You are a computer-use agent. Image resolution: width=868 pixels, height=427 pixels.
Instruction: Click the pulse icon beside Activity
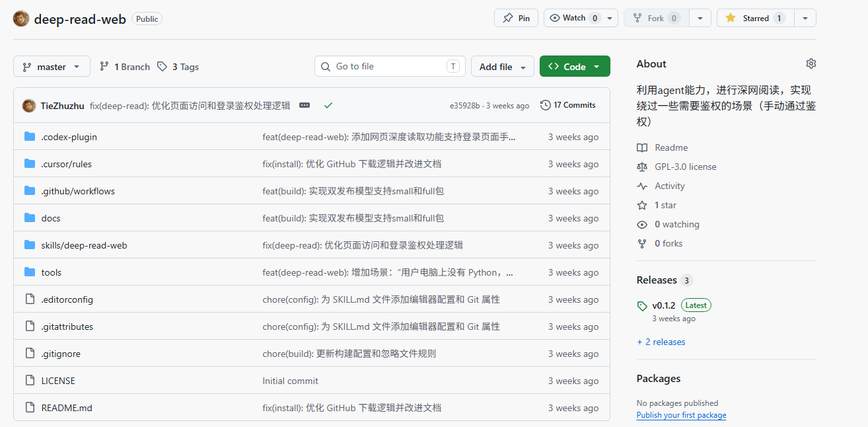coord(642,186)
